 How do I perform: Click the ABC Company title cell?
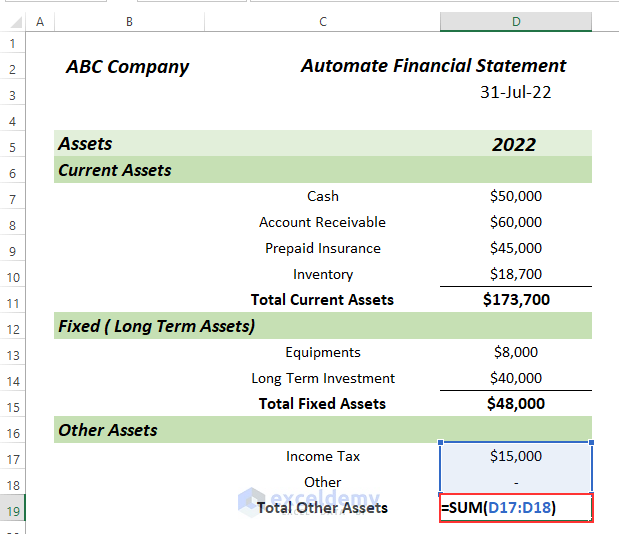click(x=127, y=67)
